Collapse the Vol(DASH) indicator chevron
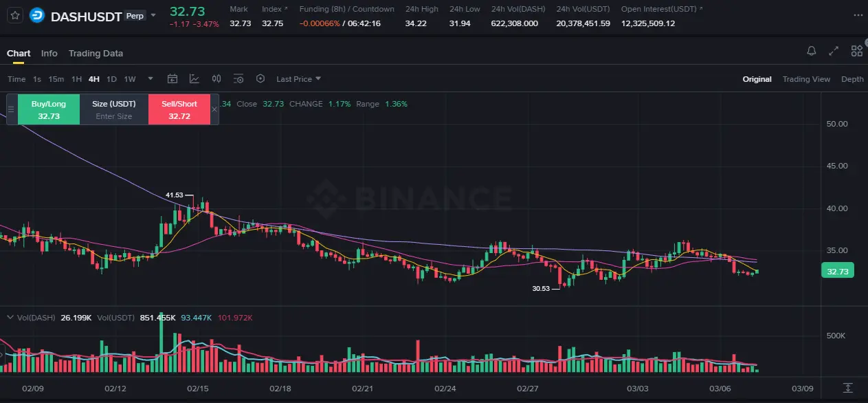Screen dimensions: 868x403 pos(10,318)
